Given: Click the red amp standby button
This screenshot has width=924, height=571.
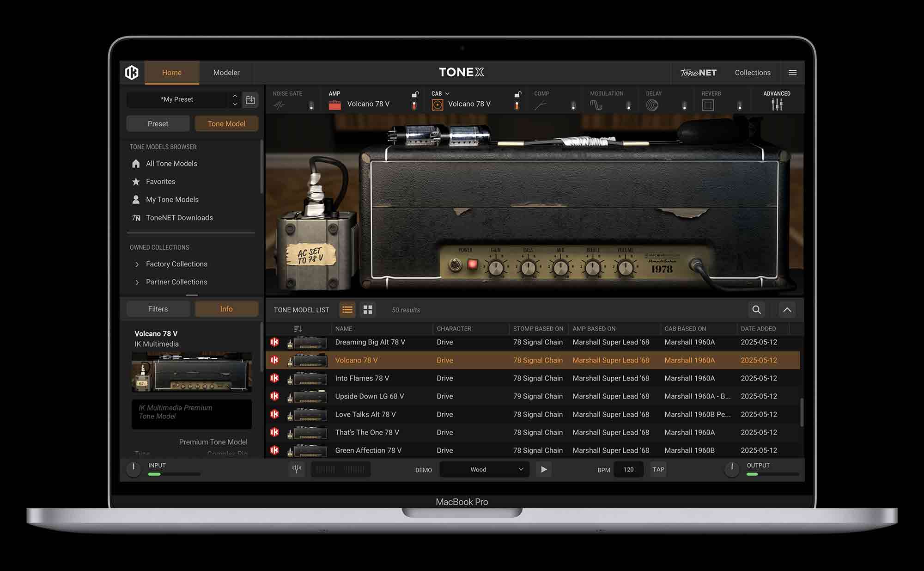Looking at the screenshot, I should pyautogui.click(x=472, y=264).
